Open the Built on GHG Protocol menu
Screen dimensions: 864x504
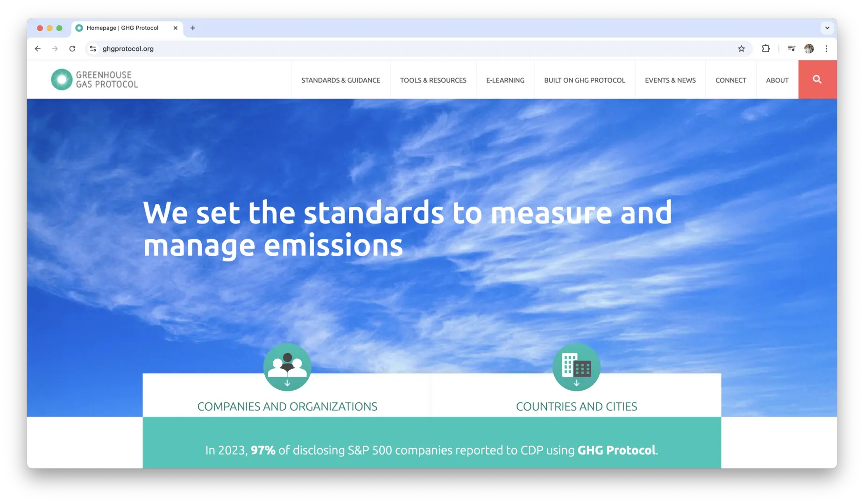click(585, 80)
